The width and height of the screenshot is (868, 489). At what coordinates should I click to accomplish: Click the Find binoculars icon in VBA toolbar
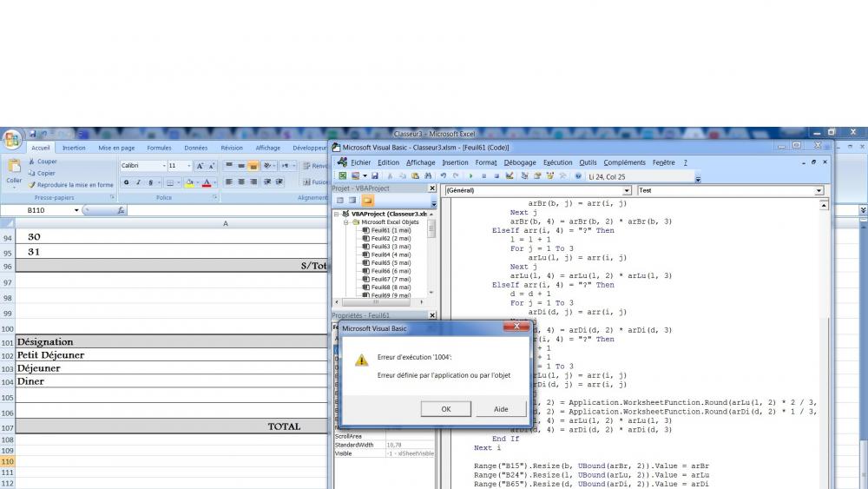point(428,176)
